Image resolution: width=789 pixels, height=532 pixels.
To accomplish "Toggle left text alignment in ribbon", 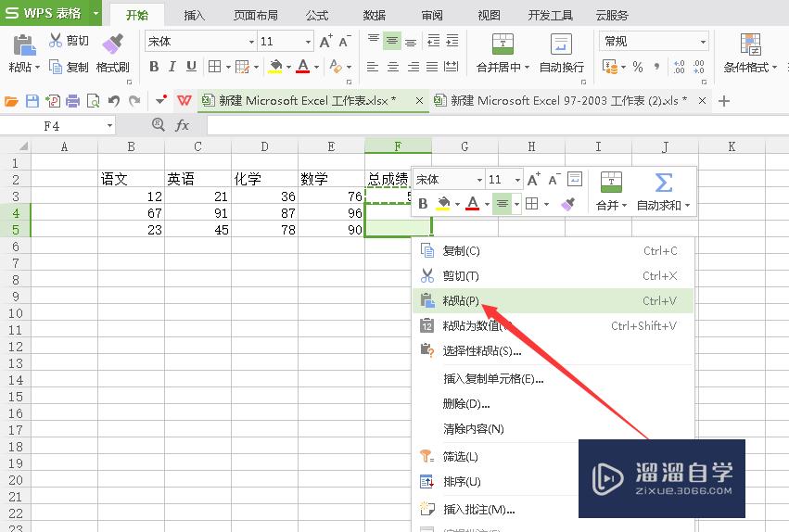I will pyautogui.click(x=373, y=67).
